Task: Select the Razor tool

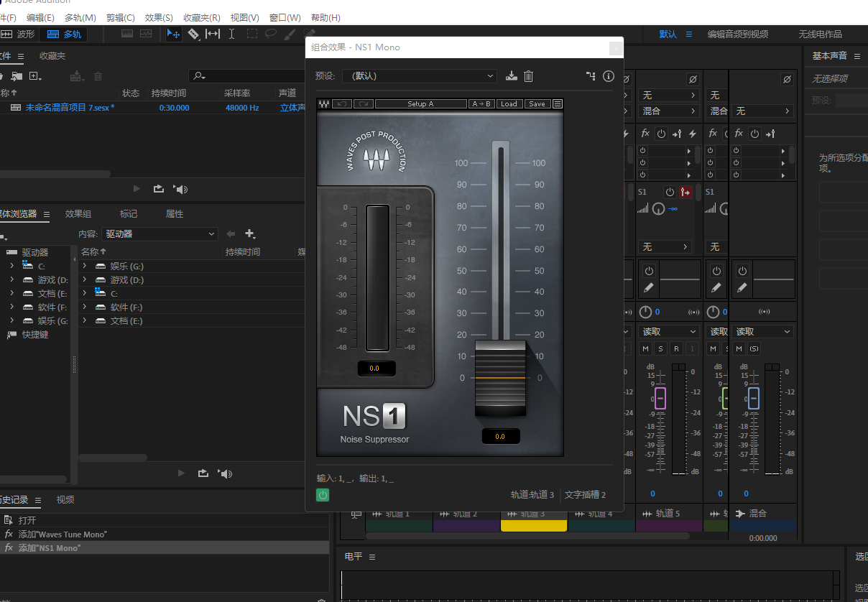Action: tap(194, 34)
